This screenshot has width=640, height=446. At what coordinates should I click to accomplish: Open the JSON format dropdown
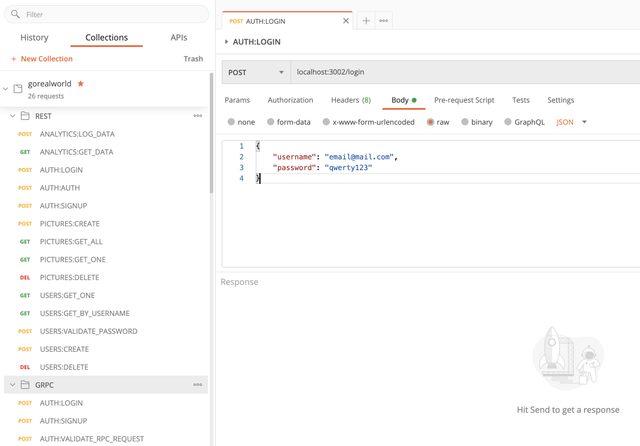pyautogui.click(x=572, y=122)
